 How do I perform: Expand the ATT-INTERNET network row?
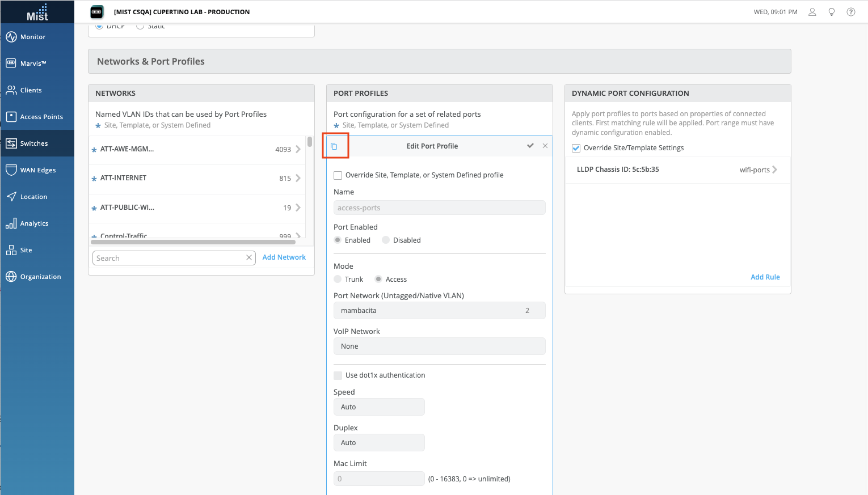pyautogui.click(x=298, y=178)
